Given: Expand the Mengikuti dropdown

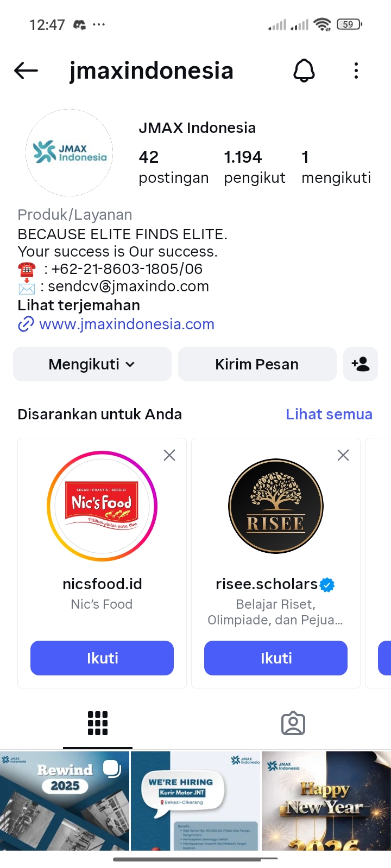Looking at the screenshot, I should click(92, 364).
